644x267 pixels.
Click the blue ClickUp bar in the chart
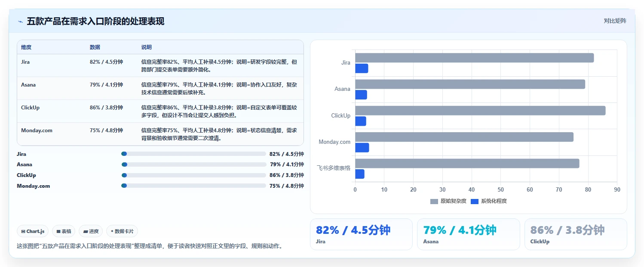pyautogui.click(x=361, y=121)
